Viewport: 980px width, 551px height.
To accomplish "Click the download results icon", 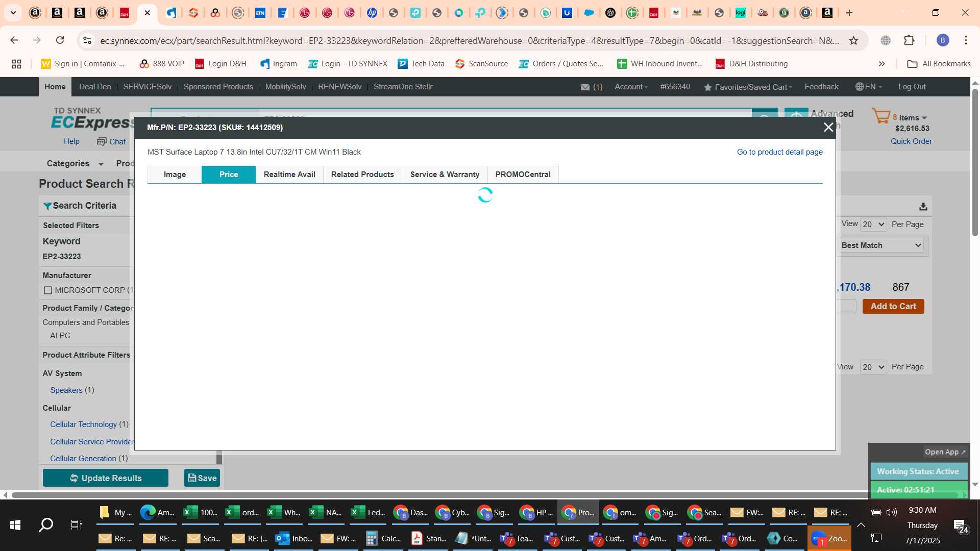I will [x=923, y=207].
